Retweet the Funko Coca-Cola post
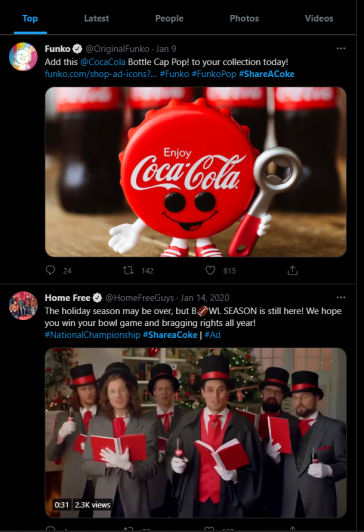This screenshot has height=532, width=364. 128,270
